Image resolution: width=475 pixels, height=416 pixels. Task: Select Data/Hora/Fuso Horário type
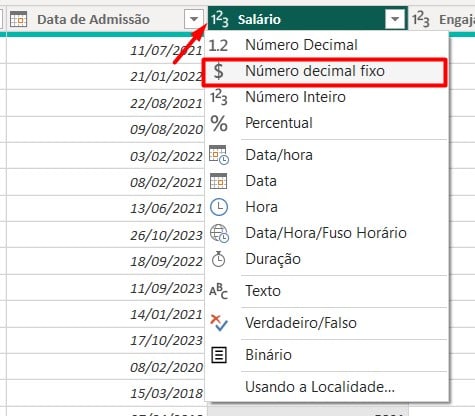[327, 233]
